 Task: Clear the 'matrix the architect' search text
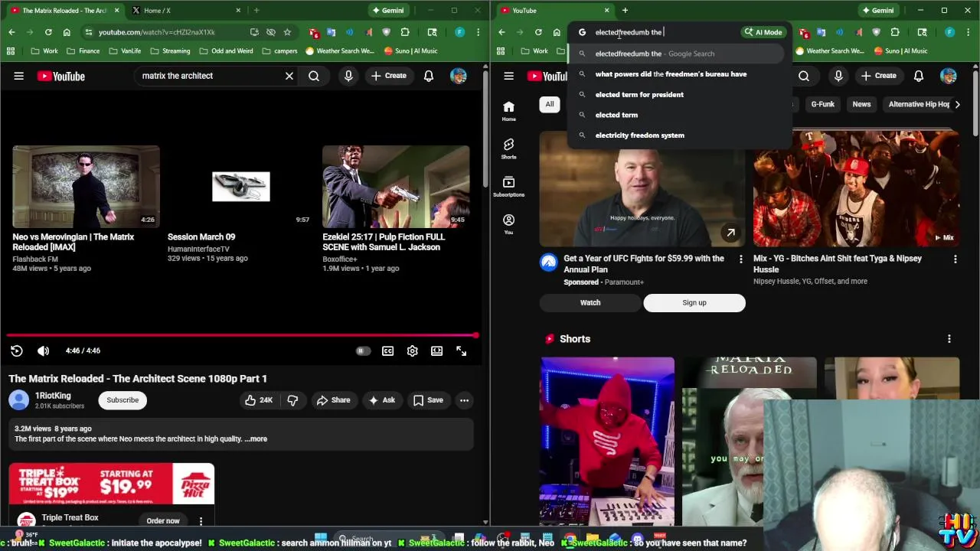pyautogui.click(x=289, y=76)
